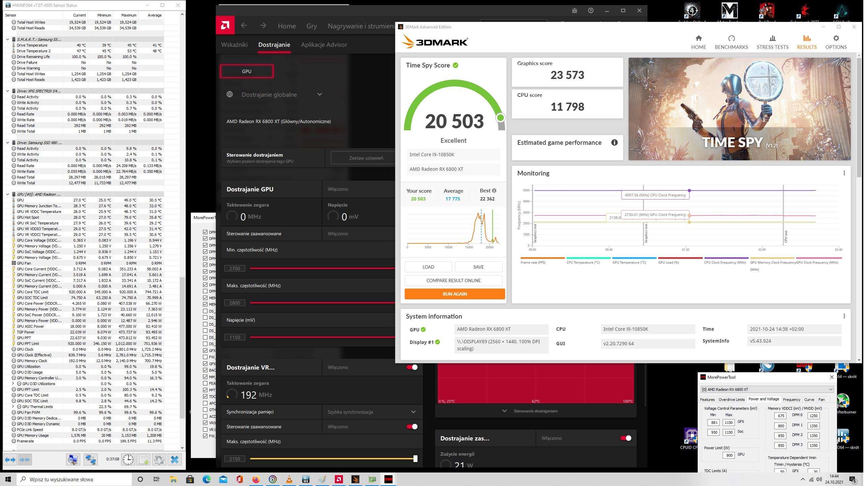Open the Monitoring panel's three-dot menu
The height and width of the screenshot is (486, 868).
point(844,173)
